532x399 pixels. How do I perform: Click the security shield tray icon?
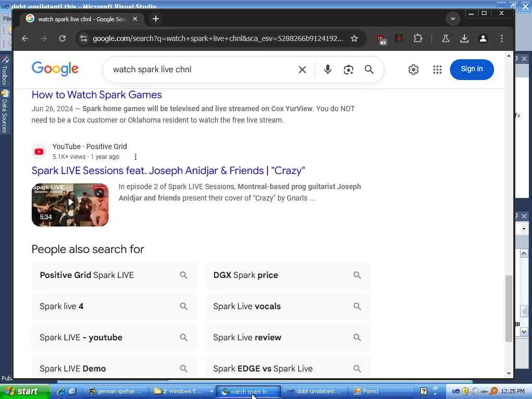[x=465, y=392]
